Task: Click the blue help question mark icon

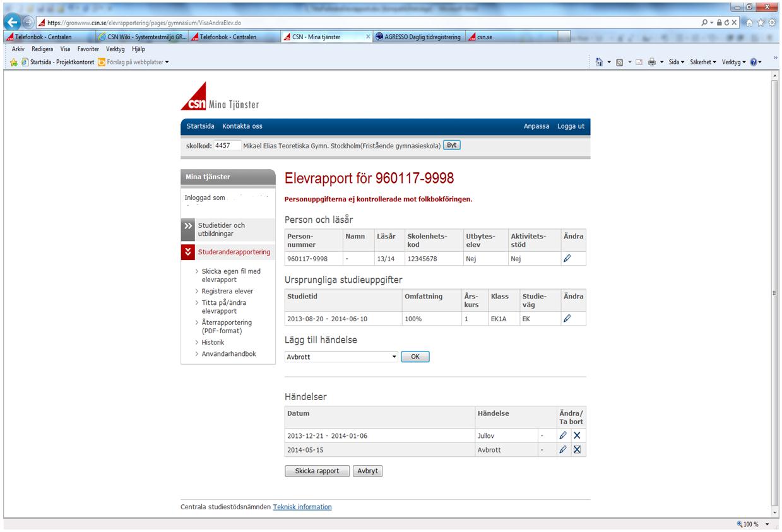Action: (754, 62)
